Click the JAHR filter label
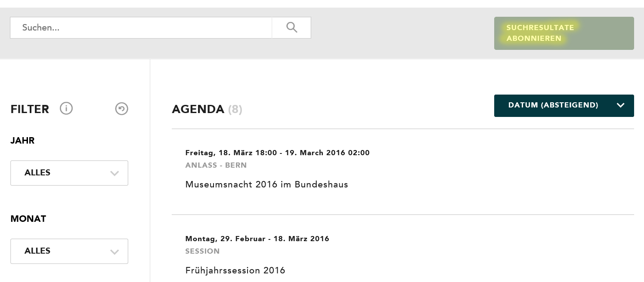This screenshot has height=282, width=644. pos(22,141)
